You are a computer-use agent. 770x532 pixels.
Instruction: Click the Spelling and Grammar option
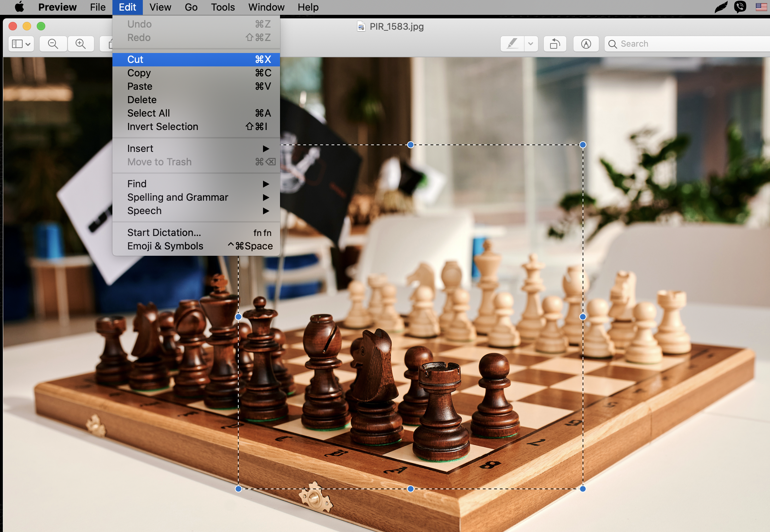(177, 197)
